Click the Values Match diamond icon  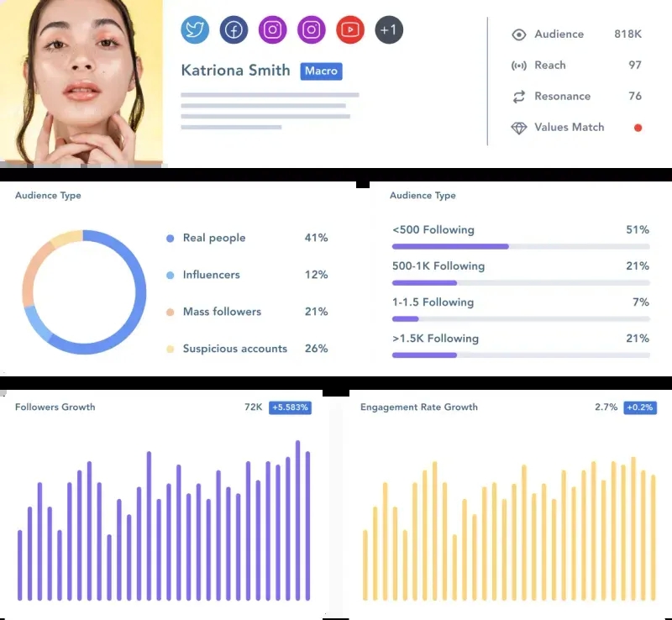[519, 128]
